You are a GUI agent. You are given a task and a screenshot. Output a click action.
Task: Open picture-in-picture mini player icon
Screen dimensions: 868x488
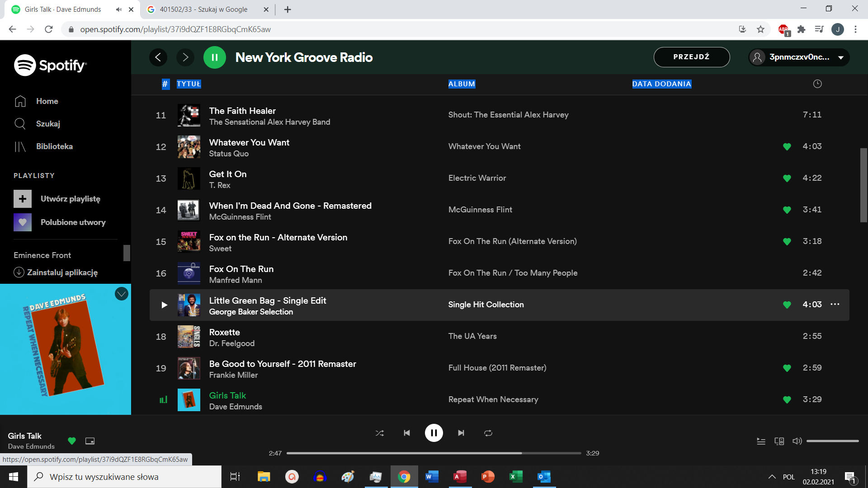coord(90,441)
